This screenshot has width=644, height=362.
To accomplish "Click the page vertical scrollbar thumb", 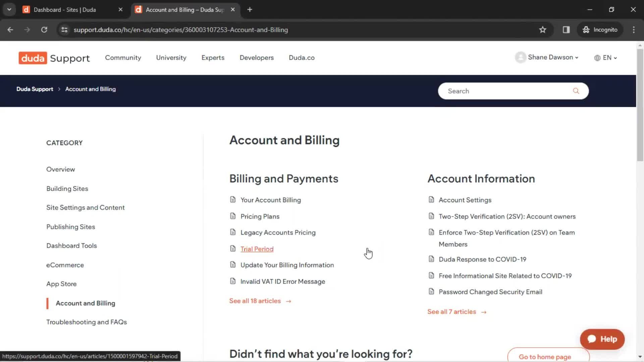I will 640,105.
